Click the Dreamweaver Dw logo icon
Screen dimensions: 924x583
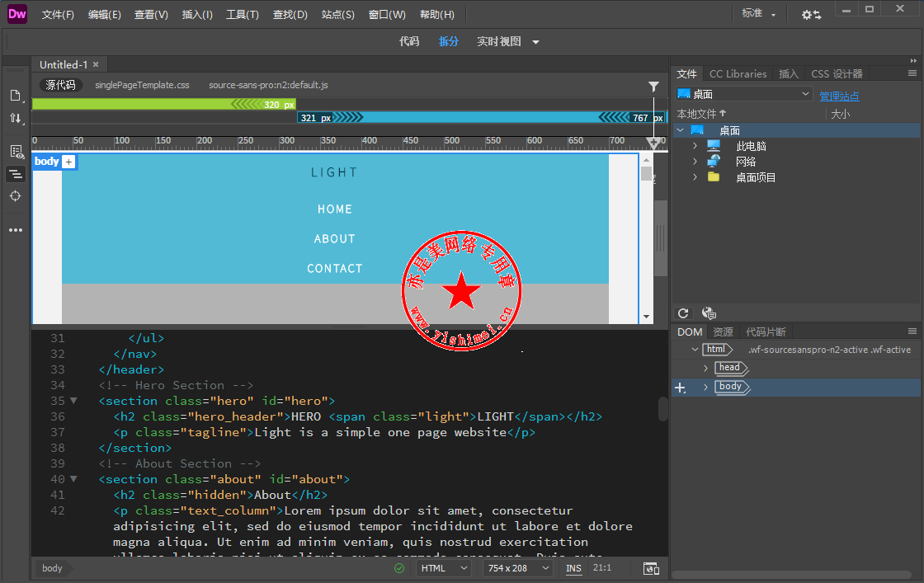[17, 14]
